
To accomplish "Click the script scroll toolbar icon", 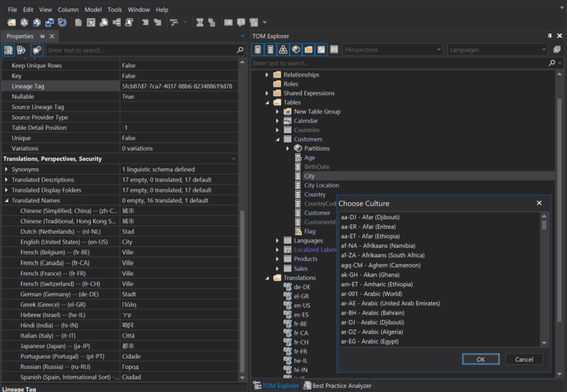I will 129,22.
